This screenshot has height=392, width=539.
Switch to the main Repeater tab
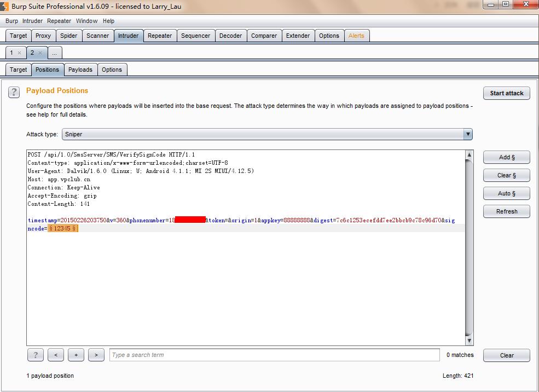click(x=160, y=36)
